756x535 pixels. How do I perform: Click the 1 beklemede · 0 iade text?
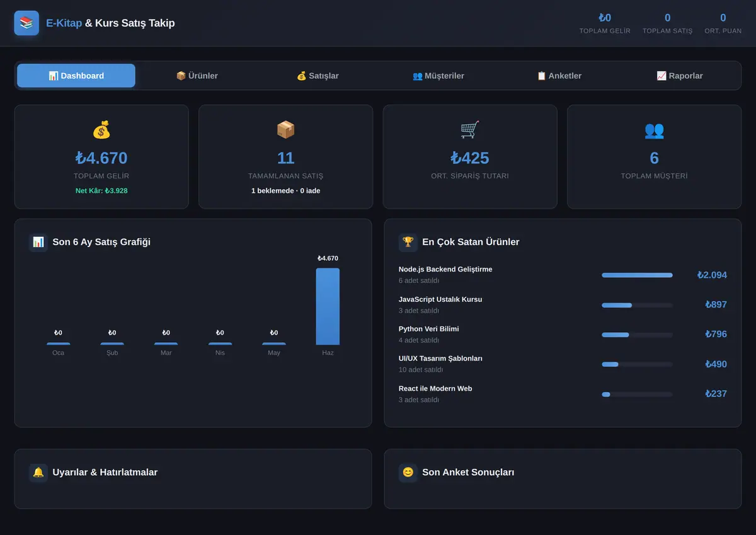click(286, 190)
